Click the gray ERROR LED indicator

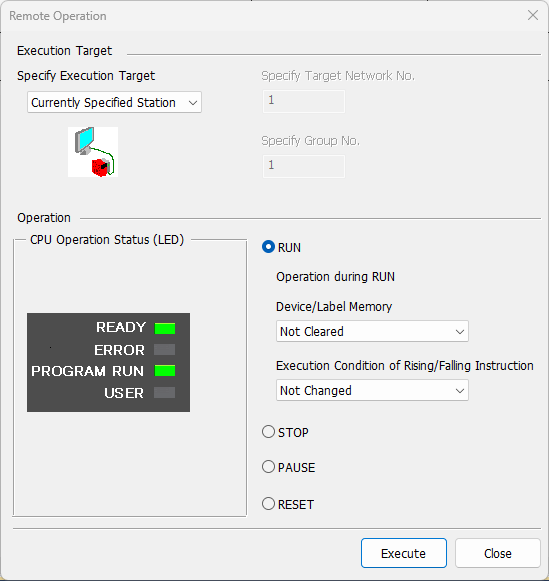click(164, 350)
